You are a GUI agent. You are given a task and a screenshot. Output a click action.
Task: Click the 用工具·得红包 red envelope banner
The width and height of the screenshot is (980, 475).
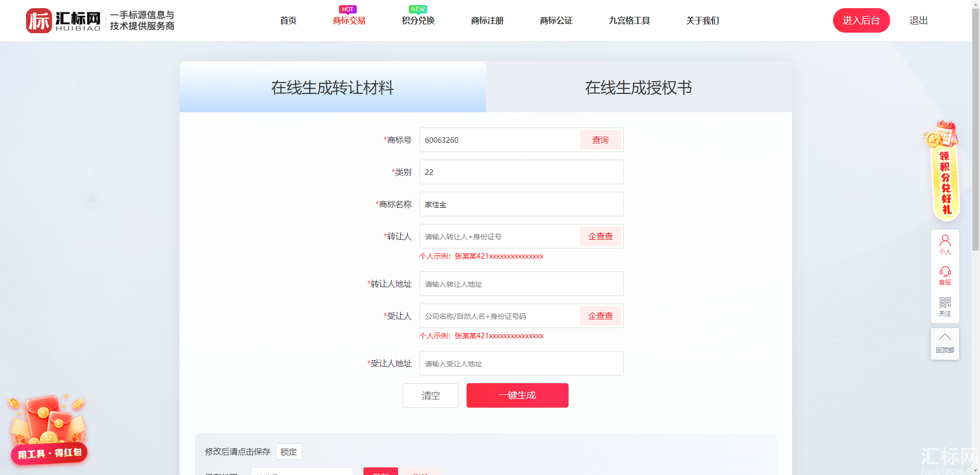click(x=48, y=430)
